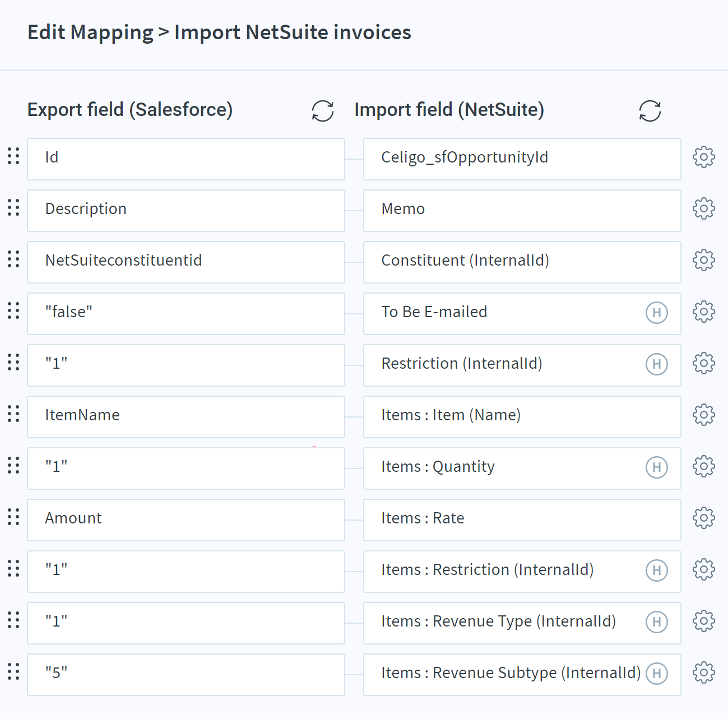Click the Edit Mapping page title
Viewport: 728px width, 719px height.
pos(219,33)
